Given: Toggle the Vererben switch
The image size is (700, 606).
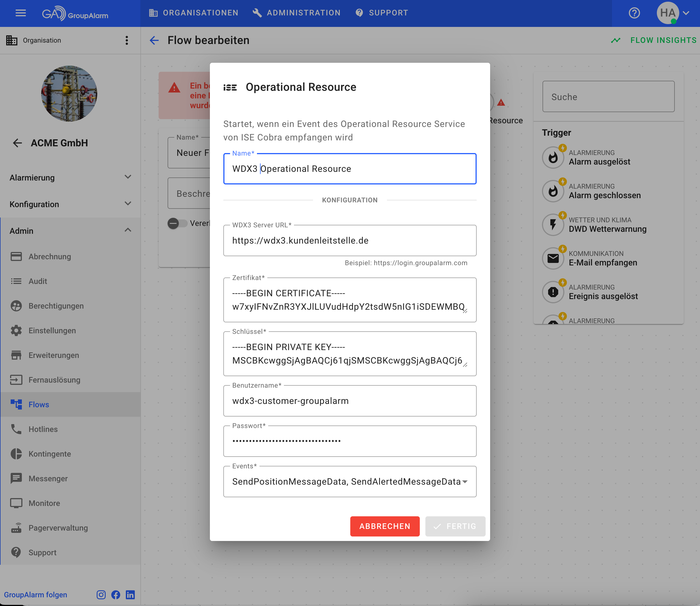Looking at the screenshot, I should point(177,223).
